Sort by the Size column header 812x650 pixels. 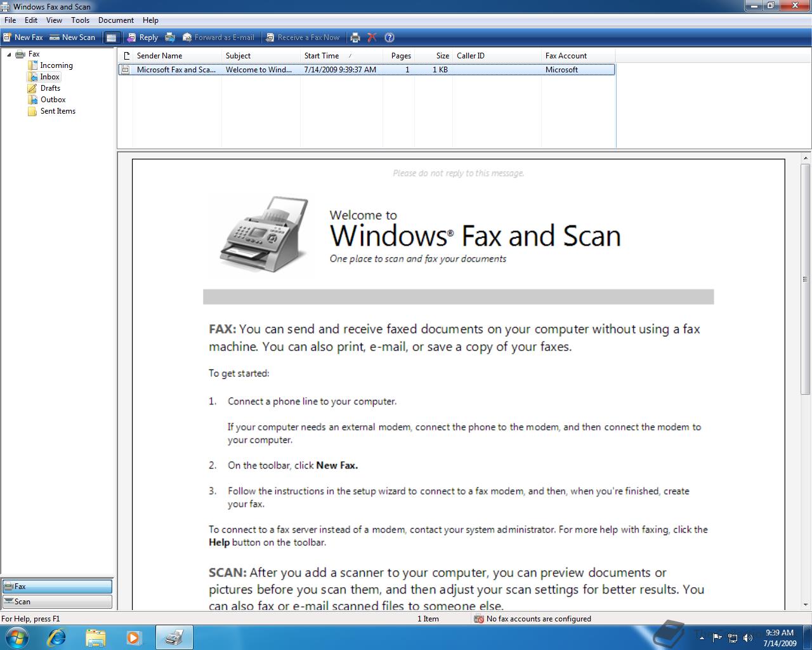(x=433, y=56)
